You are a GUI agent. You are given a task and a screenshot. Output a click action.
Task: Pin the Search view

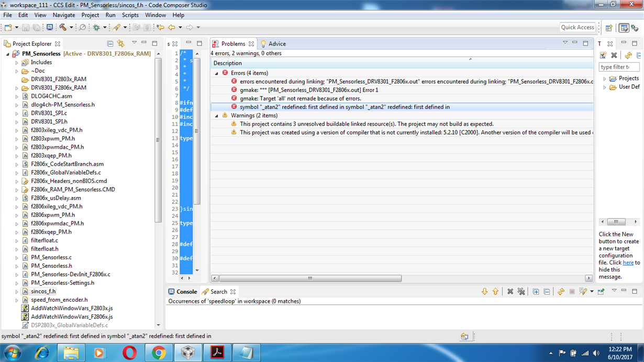(601, 292)
